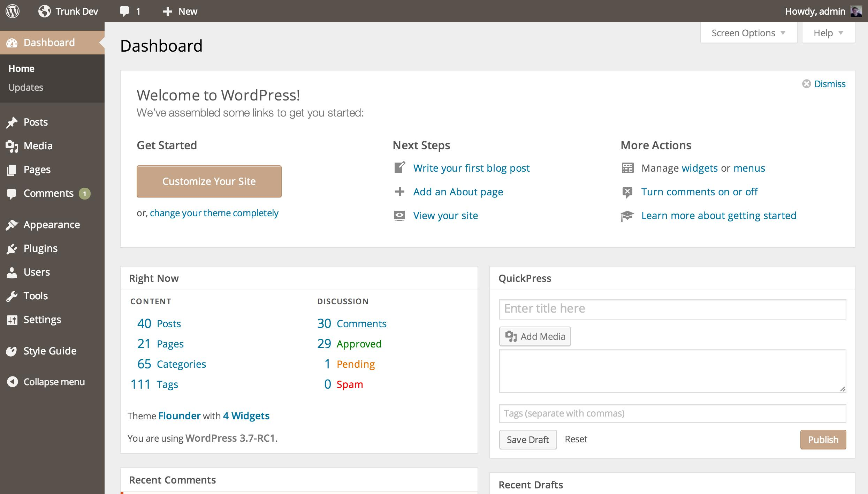Open the New content menu

(x=180, y=11)
